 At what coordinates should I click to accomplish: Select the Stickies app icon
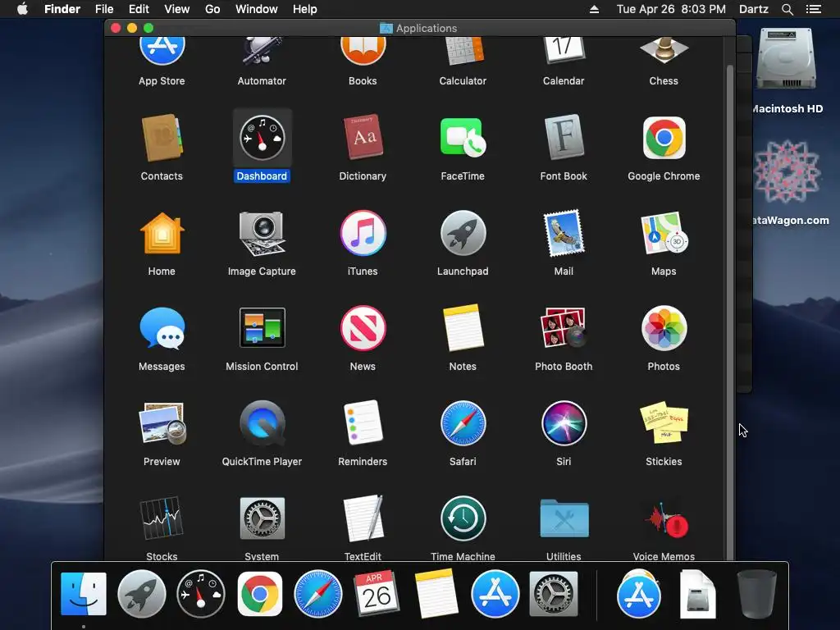click(664, 422)
